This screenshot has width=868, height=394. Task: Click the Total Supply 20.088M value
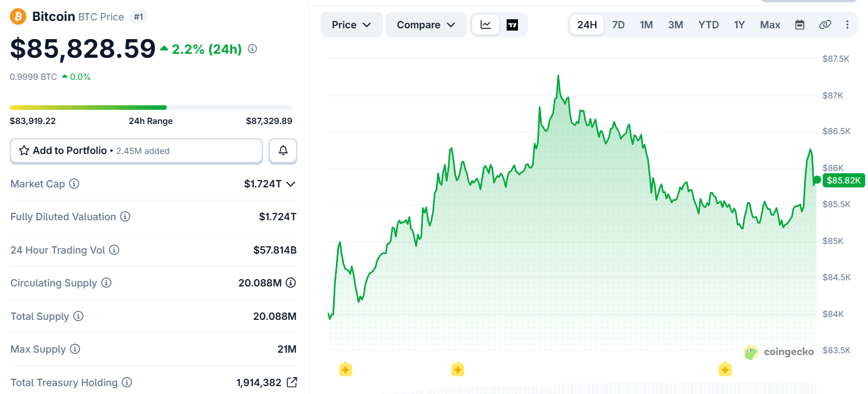(x=275, y=316)
